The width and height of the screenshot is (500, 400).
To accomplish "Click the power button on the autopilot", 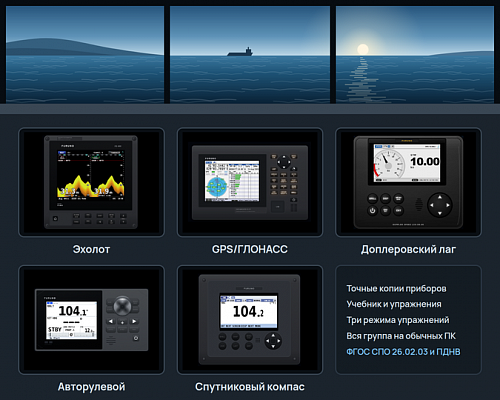I will pos(136,338).
